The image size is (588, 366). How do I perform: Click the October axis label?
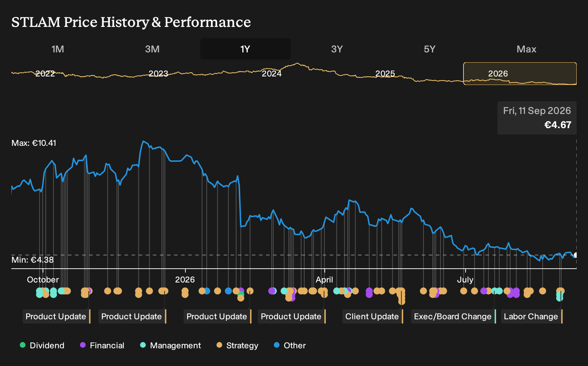pyautogui.click(x=43, y=280)
